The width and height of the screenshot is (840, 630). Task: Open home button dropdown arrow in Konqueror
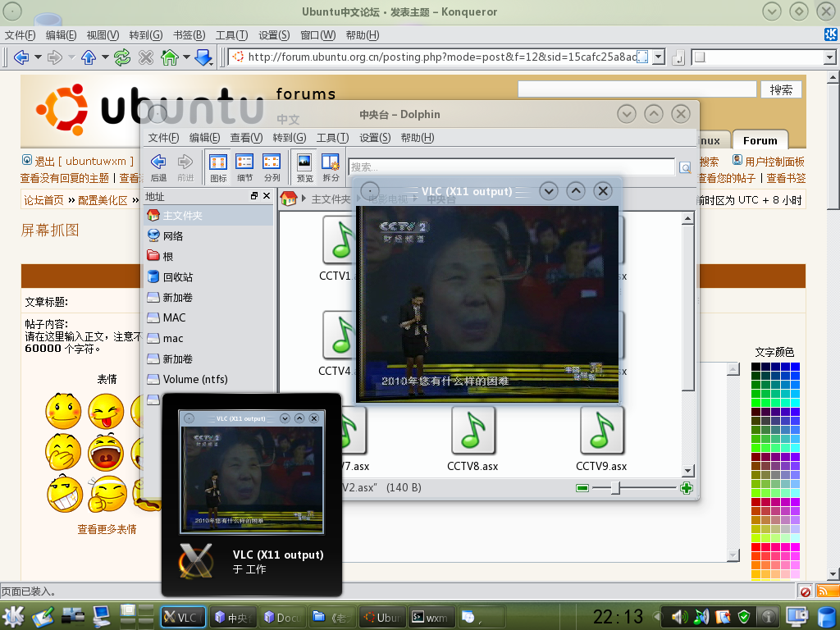tap(186, 57)
